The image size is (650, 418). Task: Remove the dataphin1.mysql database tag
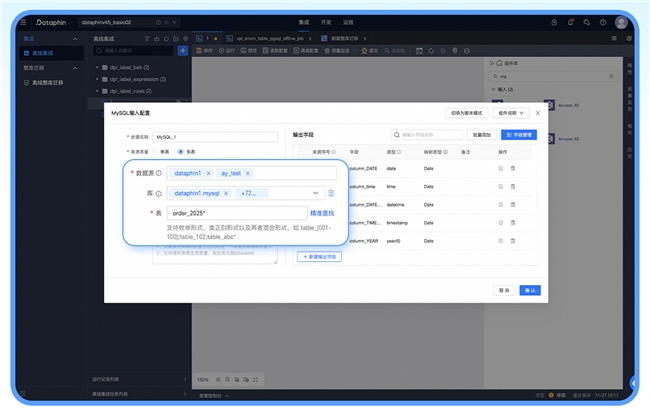click(x=226, y=193)
